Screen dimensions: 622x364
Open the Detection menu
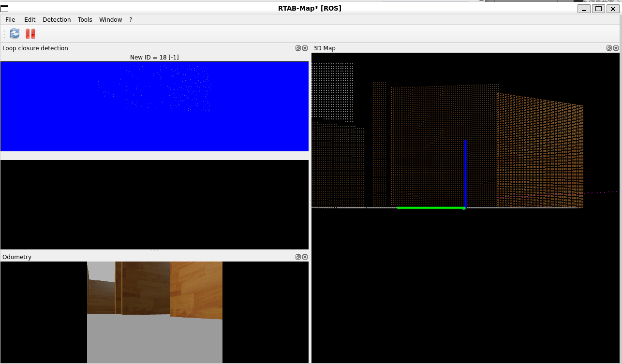(x=57, y=19)
